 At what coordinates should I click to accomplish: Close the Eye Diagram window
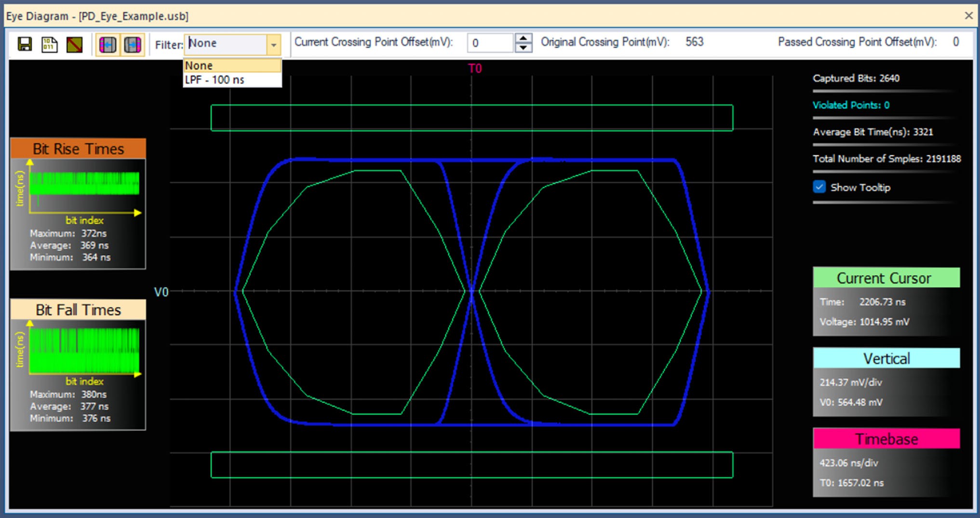[x=968, y=16]
